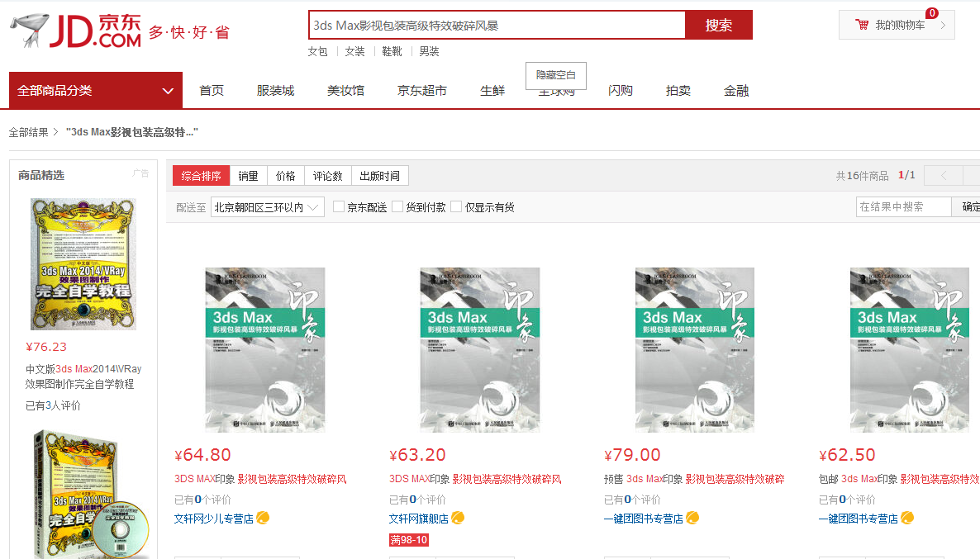Open title link of the ¥64.80 book
980x559 pixels.
click(x=260, y=479)
